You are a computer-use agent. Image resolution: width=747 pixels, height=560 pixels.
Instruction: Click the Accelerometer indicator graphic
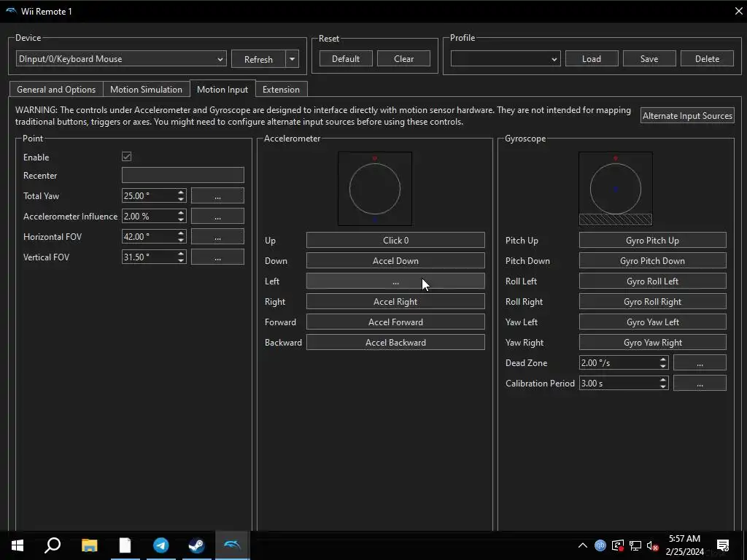(x=375, y=189)
